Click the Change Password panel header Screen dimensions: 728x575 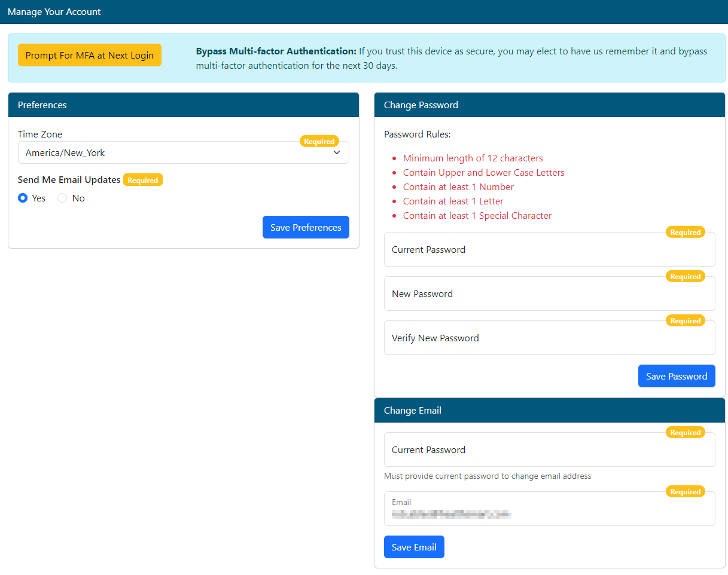click(550, 105)
